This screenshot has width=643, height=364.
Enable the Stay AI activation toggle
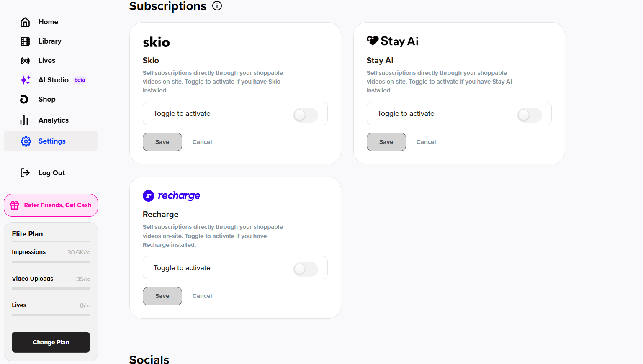click(x=530, y=115)
